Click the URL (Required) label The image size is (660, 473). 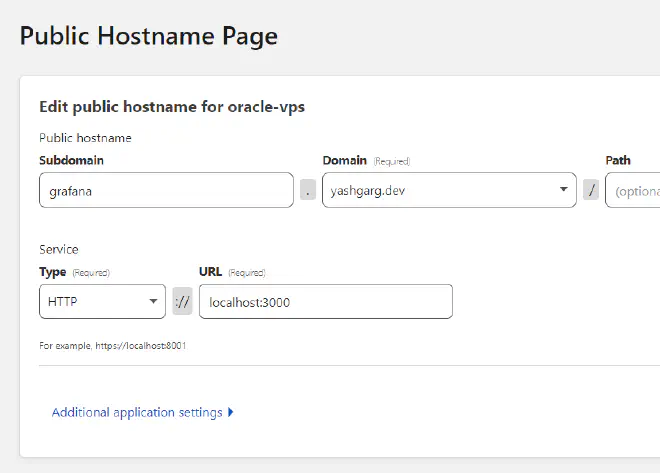[232, 272]
